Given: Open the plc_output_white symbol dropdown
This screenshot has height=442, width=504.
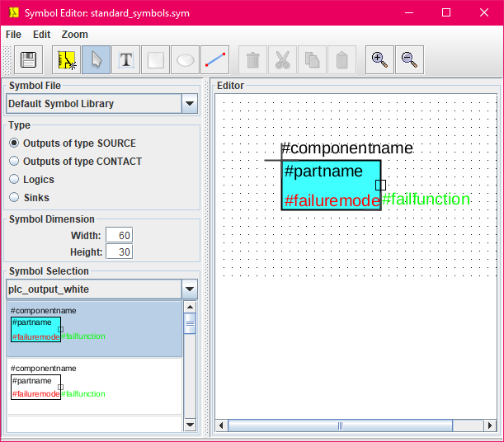Looking at the screenshot, I should pos(190,289).
